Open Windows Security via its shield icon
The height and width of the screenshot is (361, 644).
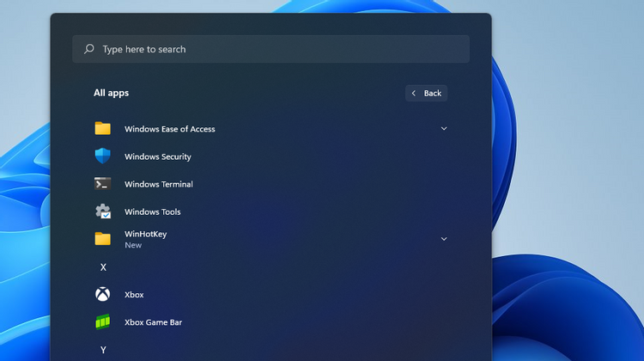[103, 156]
